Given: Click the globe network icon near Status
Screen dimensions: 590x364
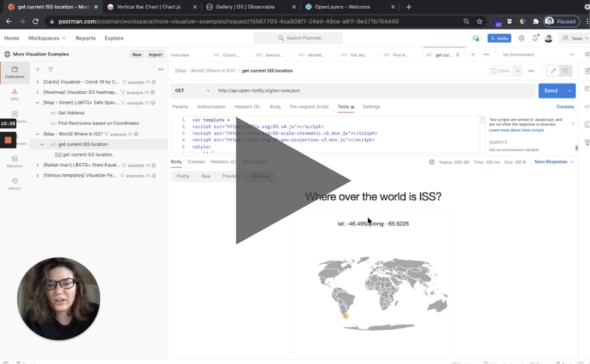Looking at the screenshot, I should (x=431, y=162).
